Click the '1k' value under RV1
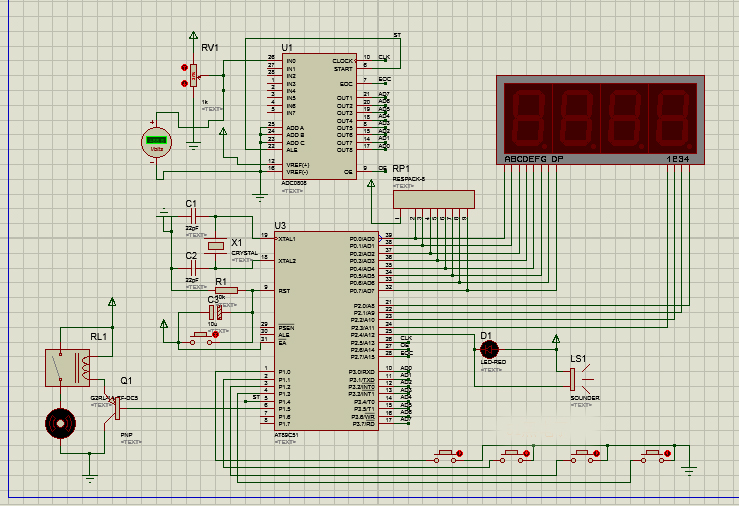739x506 pixels. (x=205, y=102)
